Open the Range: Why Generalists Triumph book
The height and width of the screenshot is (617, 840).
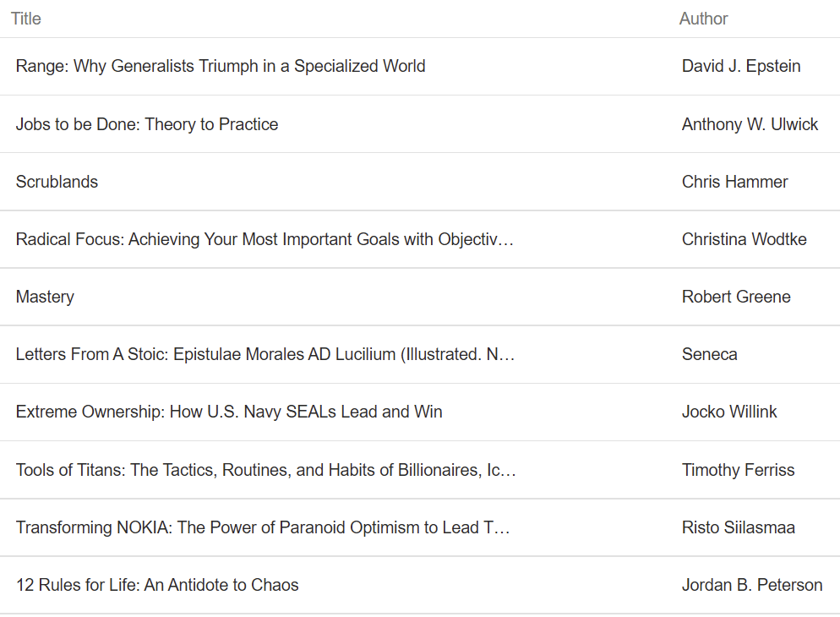[x=221, y=67]
